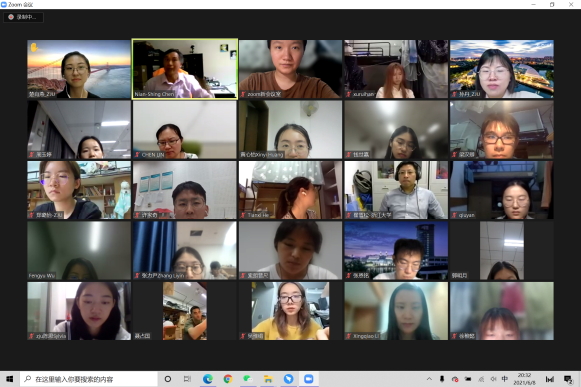
Task: Click the taskbar search input field
Action: 89,379
